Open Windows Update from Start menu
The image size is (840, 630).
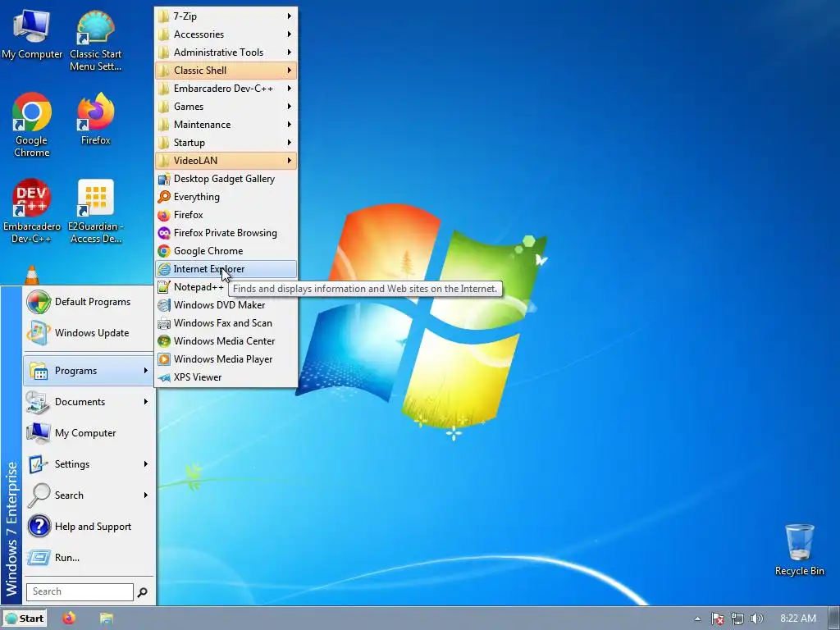[89, 333]
